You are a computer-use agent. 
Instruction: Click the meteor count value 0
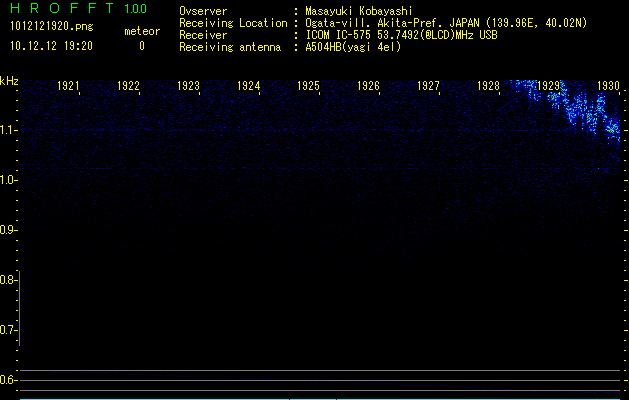pos(142,46)
